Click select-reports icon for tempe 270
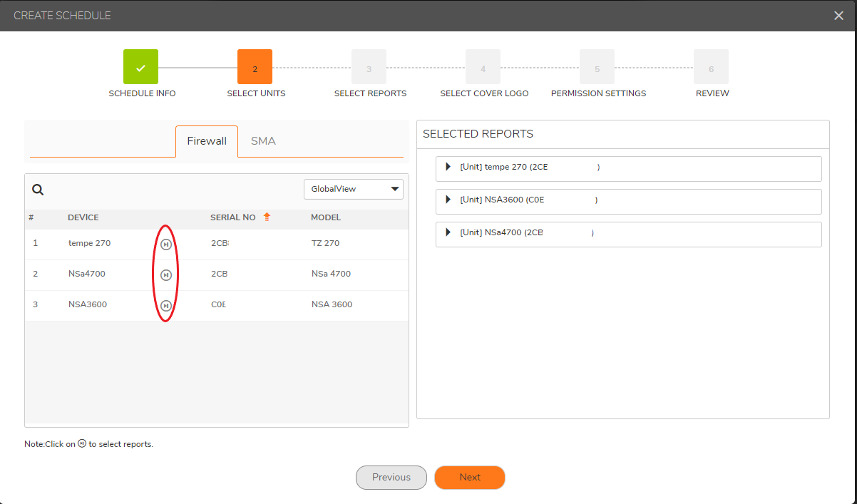Viewport: 857px width, 504px height. tap(165, 244)
